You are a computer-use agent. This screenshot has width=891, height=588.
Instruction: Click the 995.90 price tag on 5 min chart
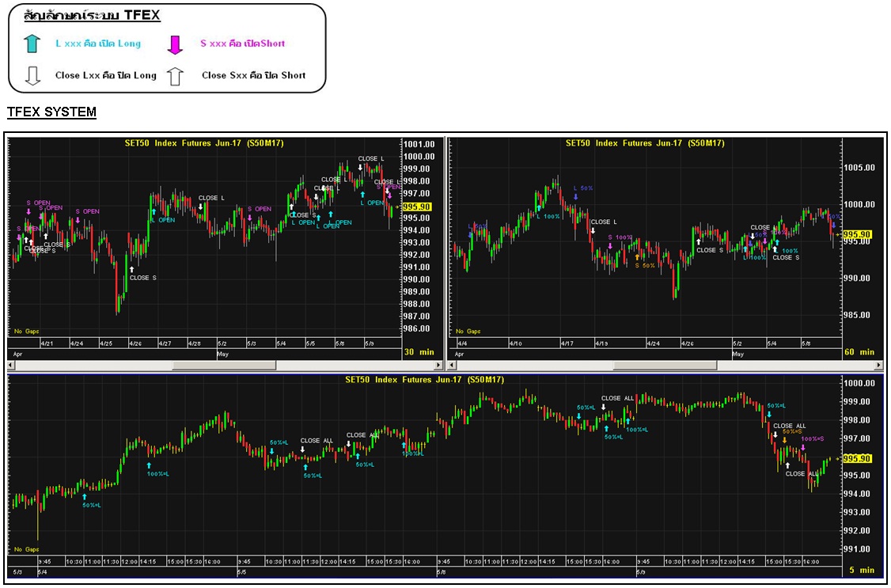[x=859, y=459]
